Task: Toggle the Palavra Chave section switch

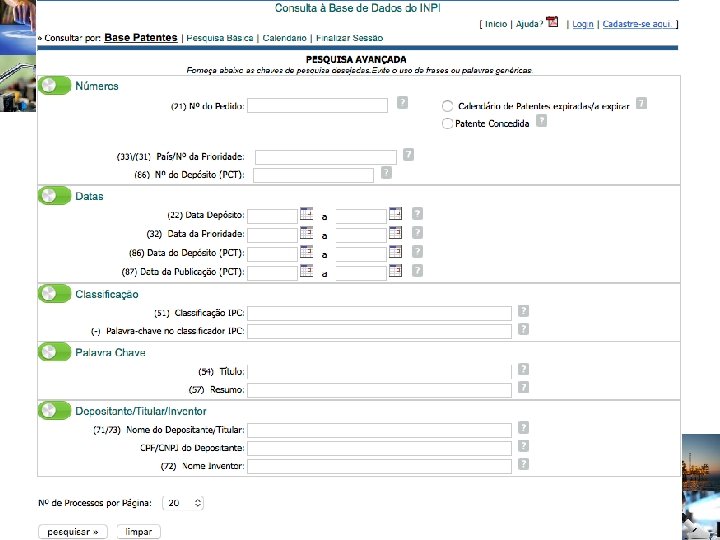Action: 54,352
